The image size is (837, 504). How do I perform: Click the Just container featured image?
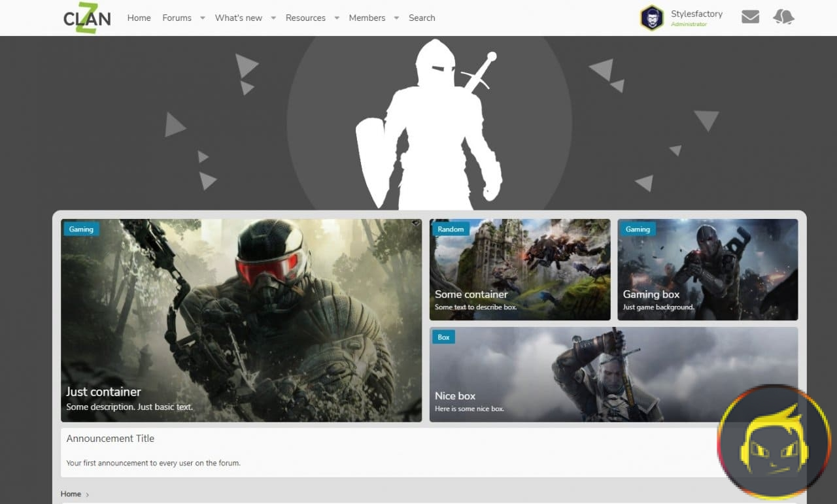pyautogui.click(x=241, y=320)
